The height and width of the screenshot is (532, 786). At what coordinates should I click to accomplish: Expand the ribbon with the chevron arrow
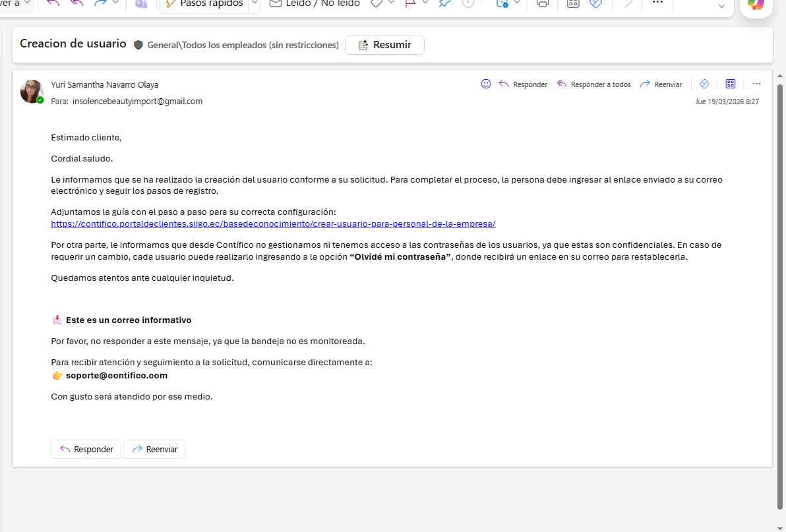[721, 7]
